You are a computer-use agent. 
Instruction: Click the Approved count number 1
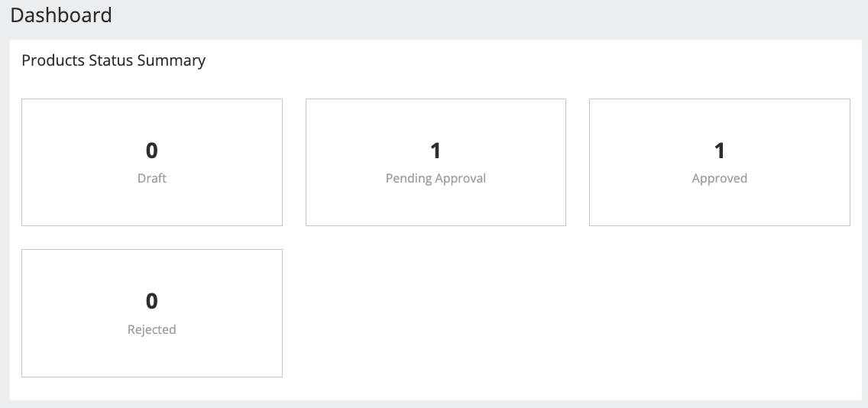click(x=720, y=151)
